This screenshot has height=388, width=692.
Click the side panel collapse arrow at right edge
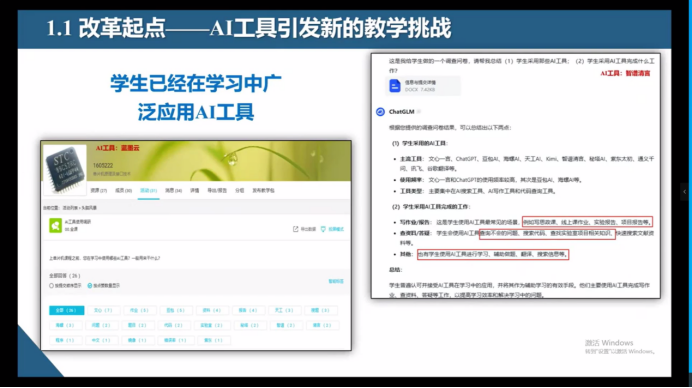click(684, 192)
